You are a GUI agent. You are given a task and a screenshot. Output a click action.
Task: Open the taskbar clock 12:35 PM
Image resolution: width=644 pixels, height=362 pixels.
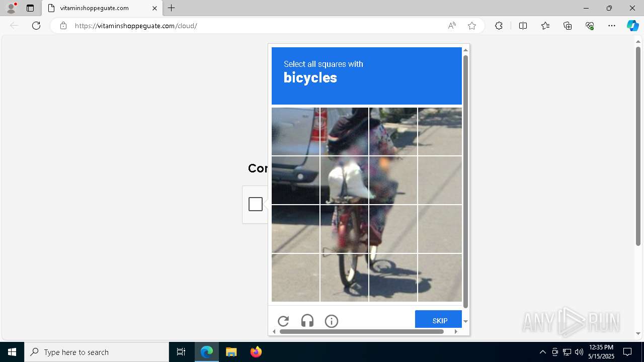(x=601, y=352)
